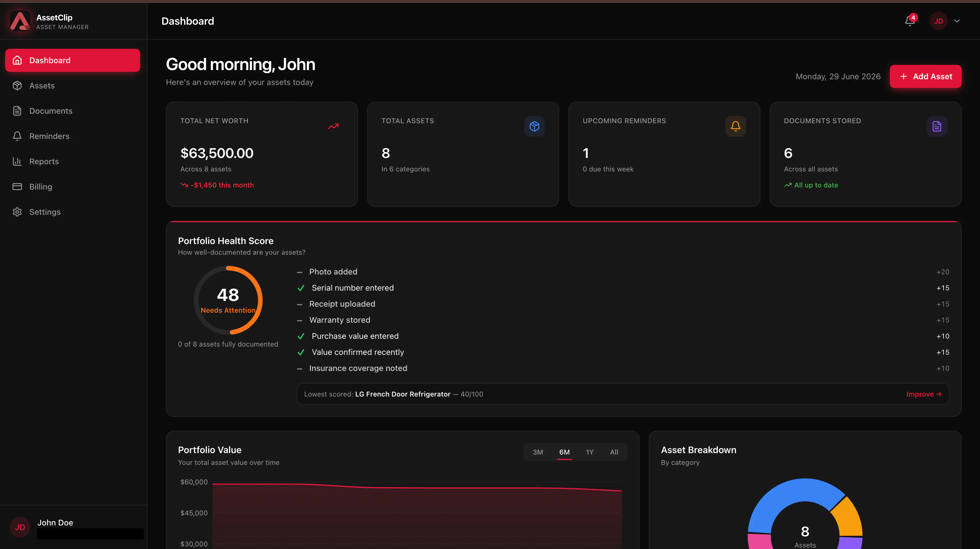Image resolution: width=980 pixels, height=549 pixels.
Task: Navigate to Reminders
Action: 72,136
